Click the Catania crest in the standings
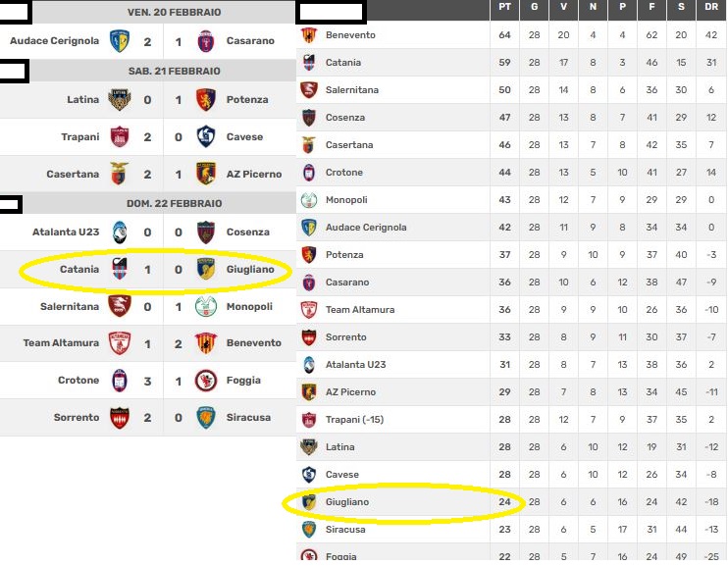Image resolution: width=728 pixels, height=566 pixels. coord(309,63)
